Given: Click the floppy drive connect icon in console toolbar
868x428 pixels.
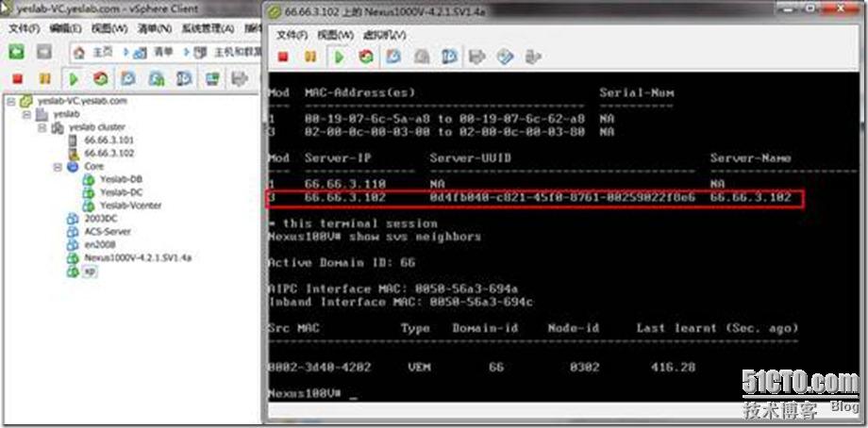Looking at the screenshot, I should [477, 57].
